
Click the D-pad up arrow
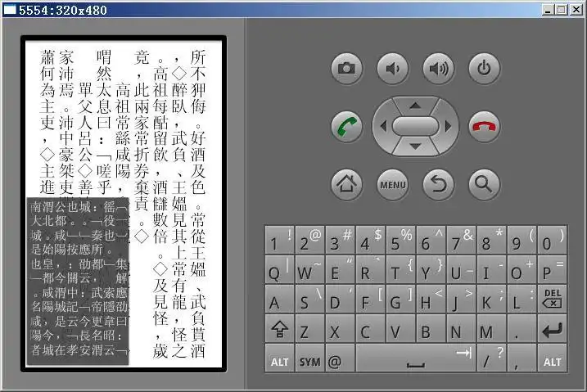(415, 106)
